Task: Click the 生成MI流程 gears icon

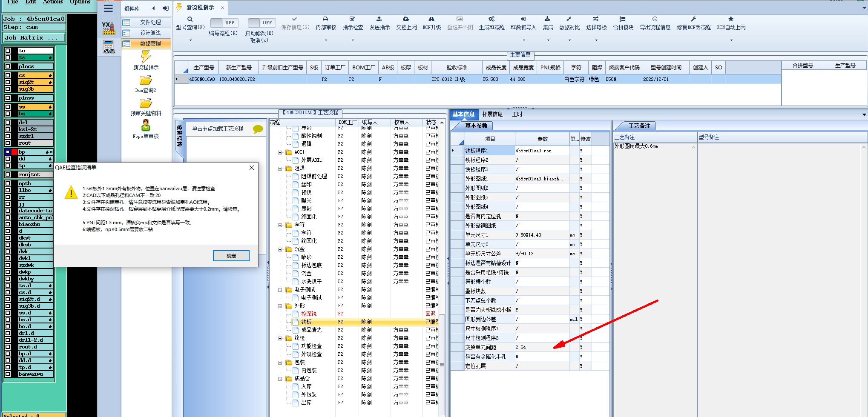Action: pyautogui.click(x=491, y=19)
